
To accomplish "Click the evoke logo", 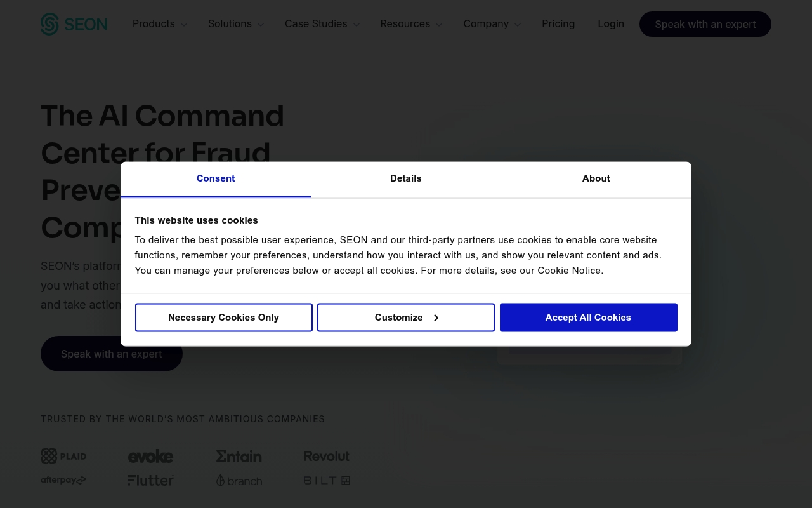I will (x=150, y=456).
